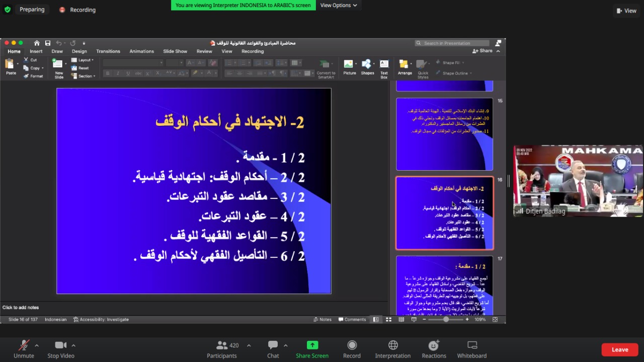Toggle Italic formatting
Viewport: 644px width, 362px height.
tap(118, 74)
